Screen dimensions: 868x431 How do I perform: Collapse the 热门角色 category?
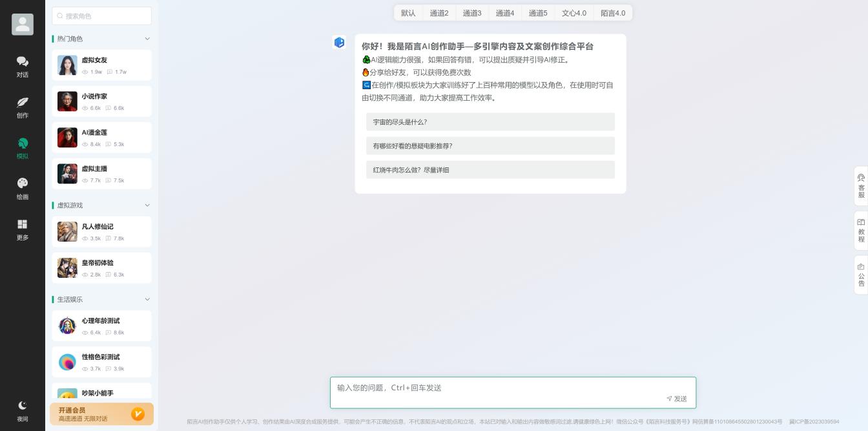[147, 39]
